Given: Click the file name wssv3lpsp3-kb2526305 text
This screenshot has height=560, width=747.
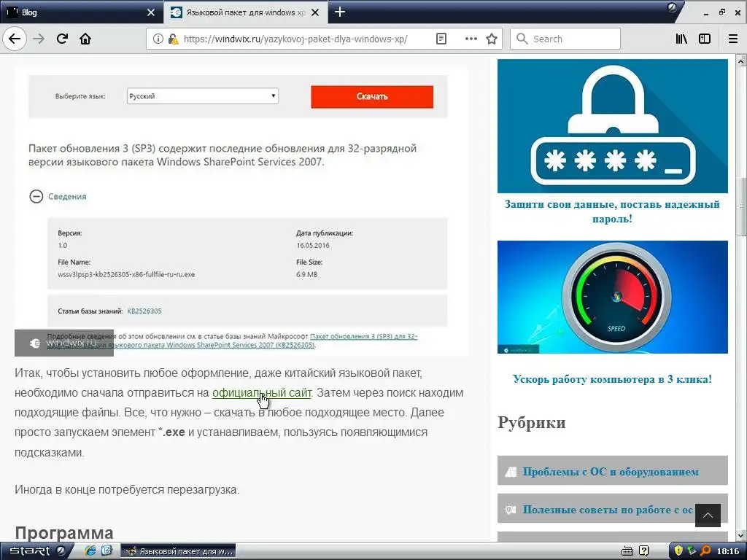Looking at the screenshot, I should coord(126,274).
